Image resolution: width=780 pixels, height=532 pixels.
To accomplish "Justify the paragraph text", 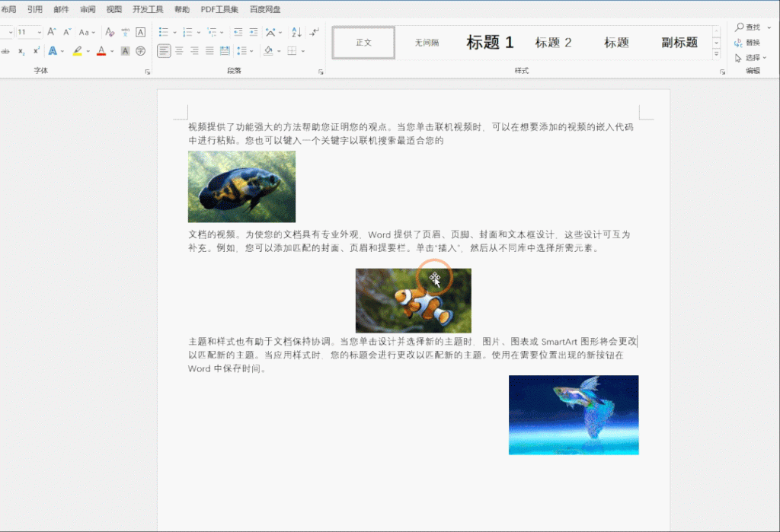I will [x=209, y=51].
